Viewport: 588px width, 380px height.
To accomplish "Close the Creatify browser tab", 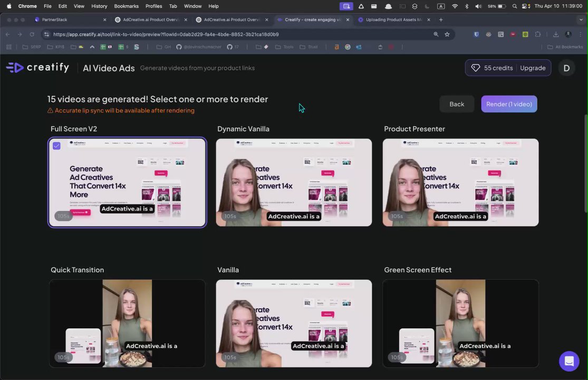I will 348,20.
